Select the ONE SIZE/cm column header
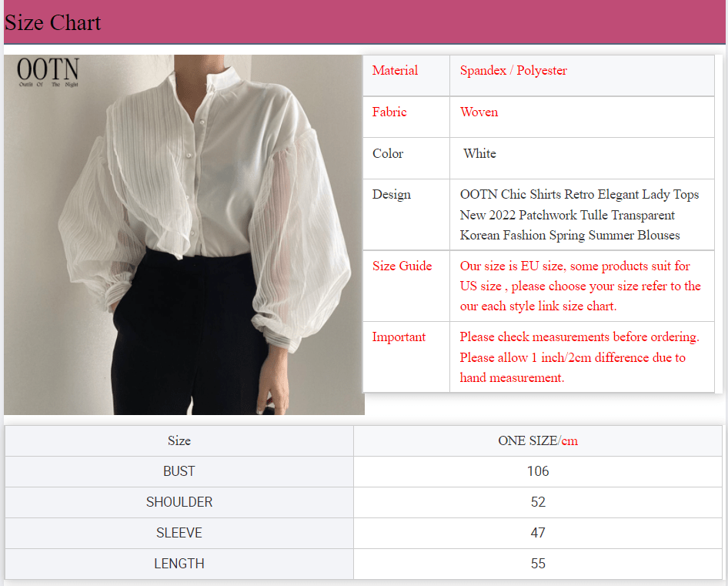This screenshot has width=728, height=586. tap(538, 441)
